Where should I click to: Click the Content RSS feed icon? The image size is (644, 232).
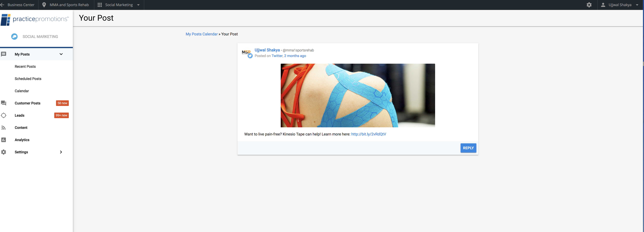[3, 128]
